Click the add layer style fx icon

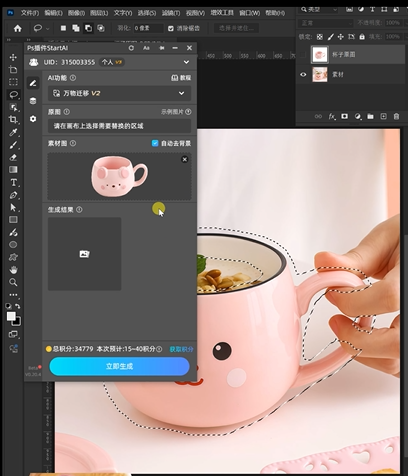point(332,116)
